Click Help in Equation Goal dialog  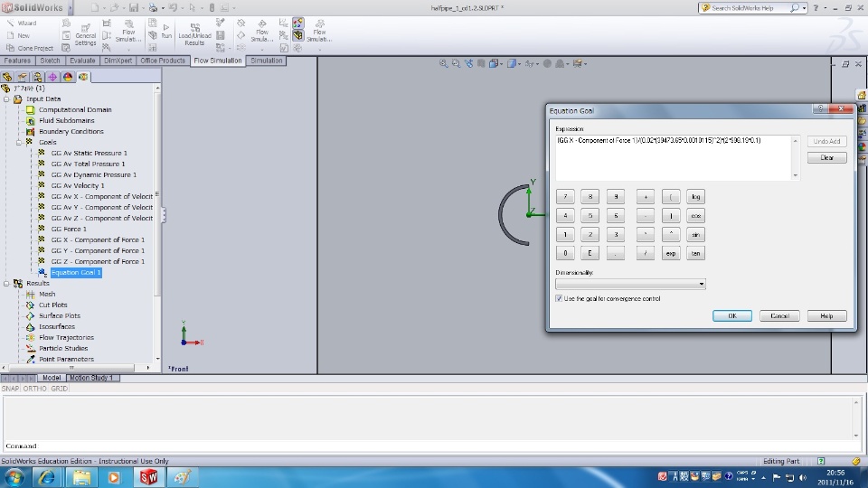tap(826, 316)
